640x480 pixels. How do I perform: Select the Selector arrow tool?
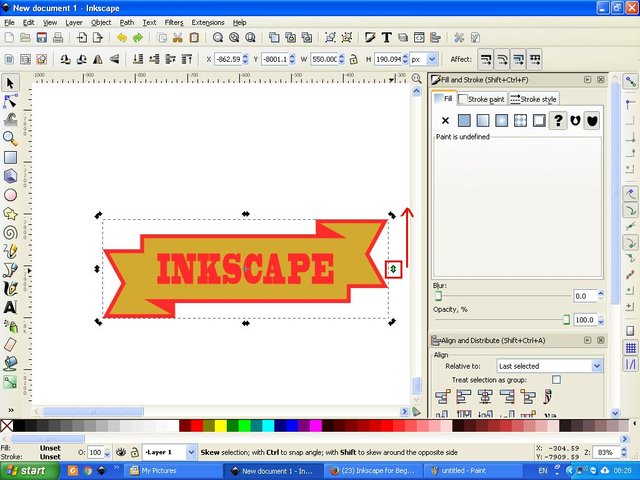click(x=10, y=83)
